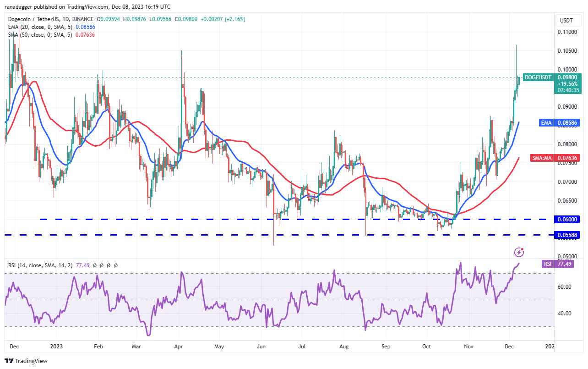The width and height of the screenshot is (588, 369).
Task: Click the +19.56% change readout
Action: (568, 84)
